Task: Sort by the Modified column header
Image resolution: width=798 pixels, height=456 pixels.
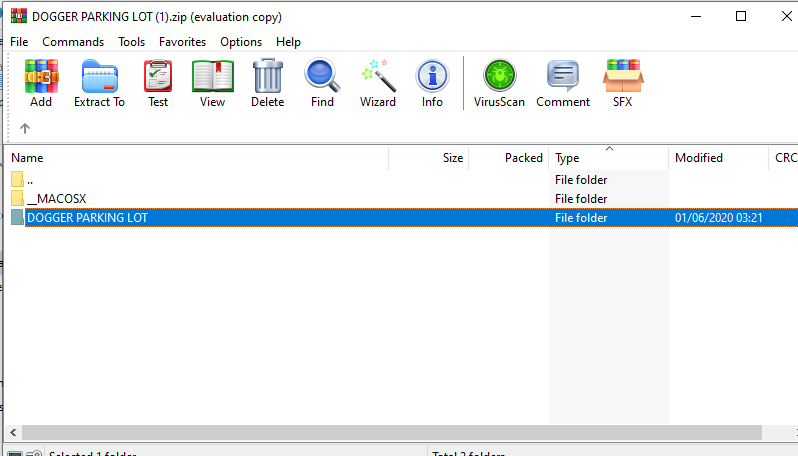Action: [x=718, y=158]
